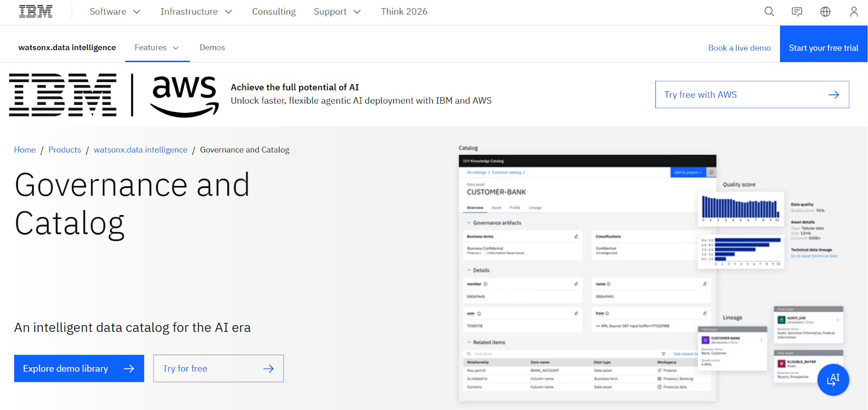Click arrow on Explore demo library button

pyautogui.click(x=129, y=369)
